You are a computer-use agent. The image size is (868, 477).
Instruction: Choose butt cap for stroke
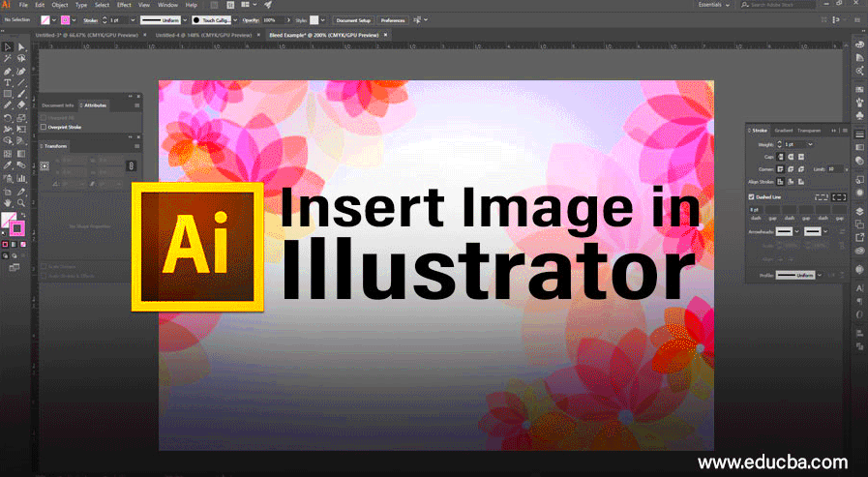click(781, 157)
